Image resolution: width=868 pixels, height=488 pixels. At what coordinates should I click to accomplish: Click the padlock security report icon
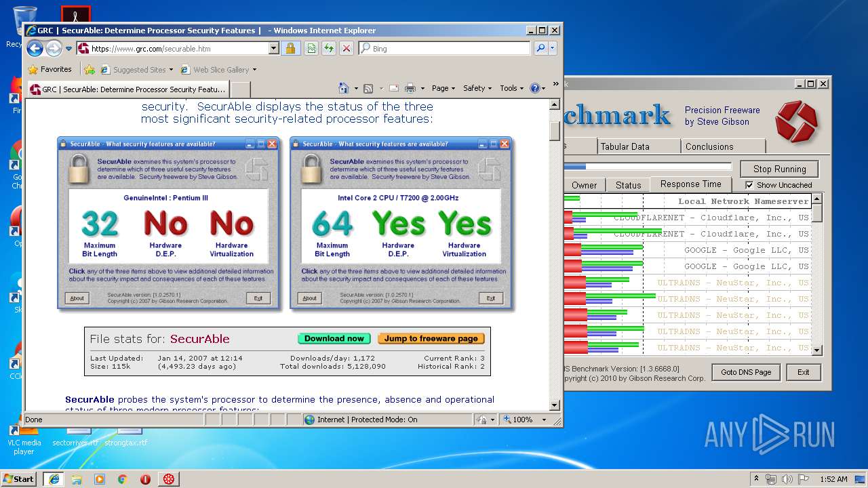290,48
